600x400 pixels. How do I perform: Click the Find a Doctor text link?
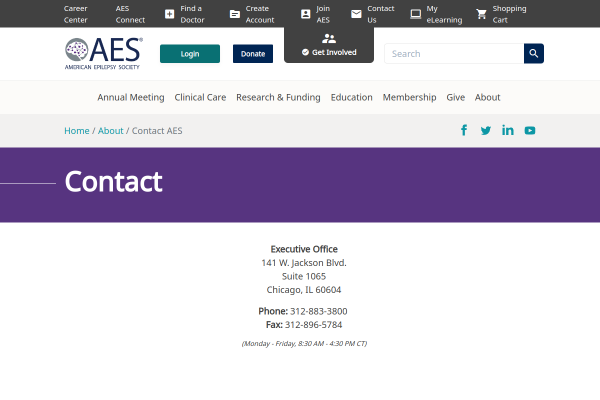(192, 14)
